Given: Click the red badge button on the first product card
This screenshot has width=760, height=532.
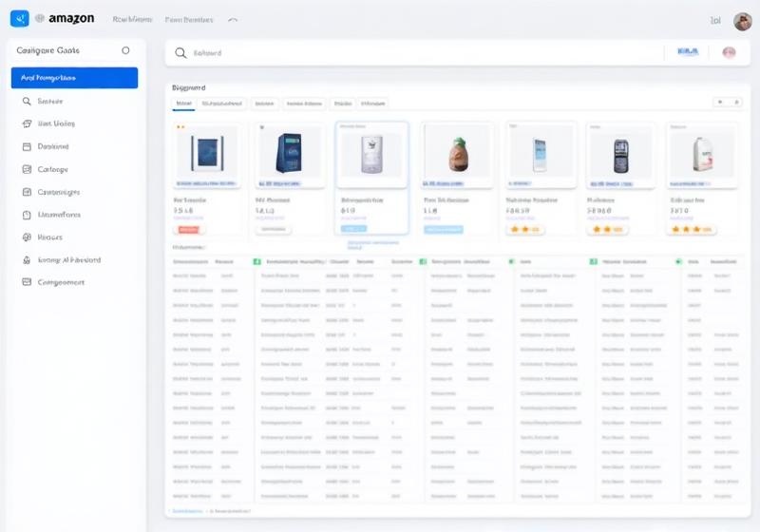Looking at the screenshot, I should pos(188,229).
